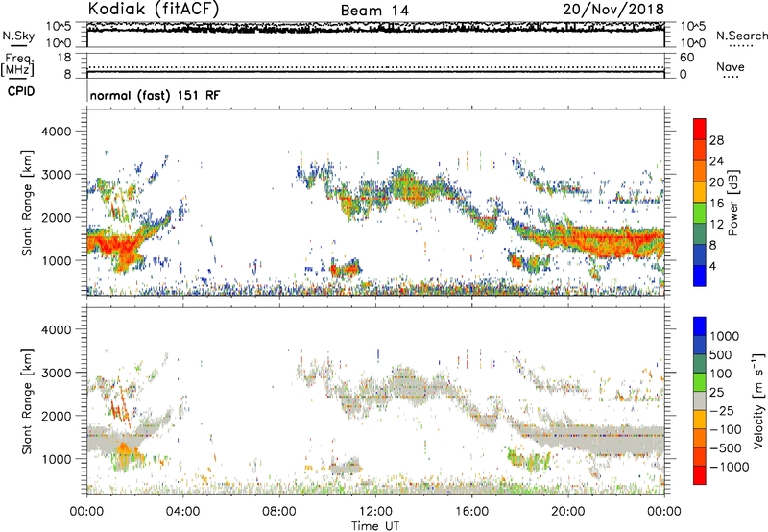Click "-25" on the Velocity scale

pos(722,411)
